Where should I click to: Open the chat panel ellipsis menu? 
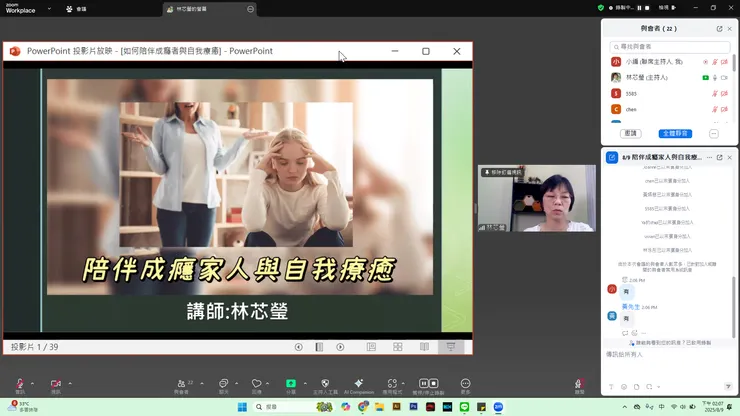coord(709,157)
